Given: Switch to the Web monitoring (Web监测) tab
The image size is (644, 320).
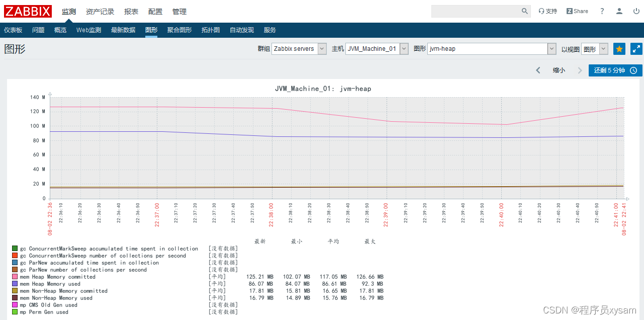Looking at the screenshot, I should [x=89, y=30].
